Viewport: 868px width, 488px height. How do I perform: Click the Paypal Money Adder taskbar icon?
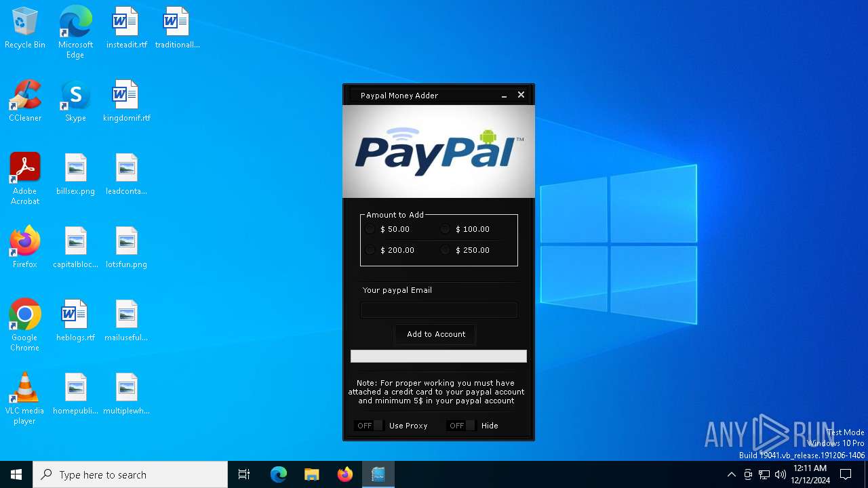click(378, 474)
